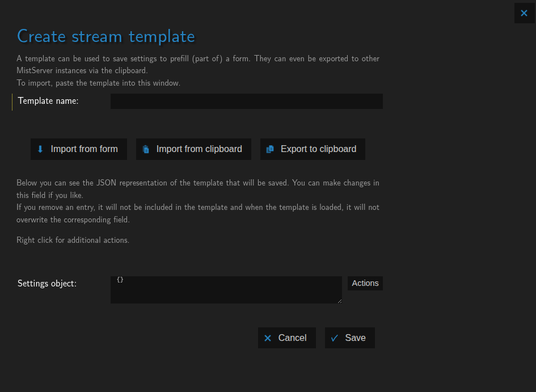Open the Actions menu for Settings object

(365, 283)
